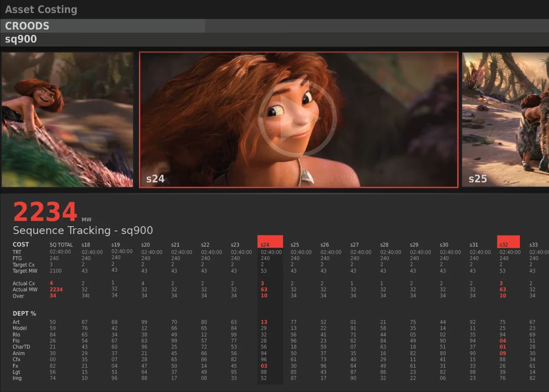Click the FTG row label
This screenshot has height=392, width=549.
pyautogui.click(x=17, y=258)
